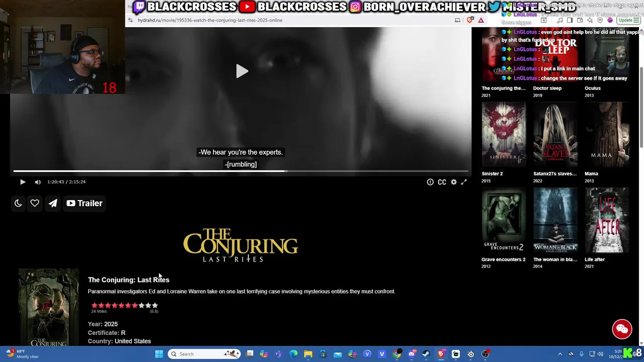Open the player info icon
The height and width of the screenshot is (362, 644).
point(430,182)
